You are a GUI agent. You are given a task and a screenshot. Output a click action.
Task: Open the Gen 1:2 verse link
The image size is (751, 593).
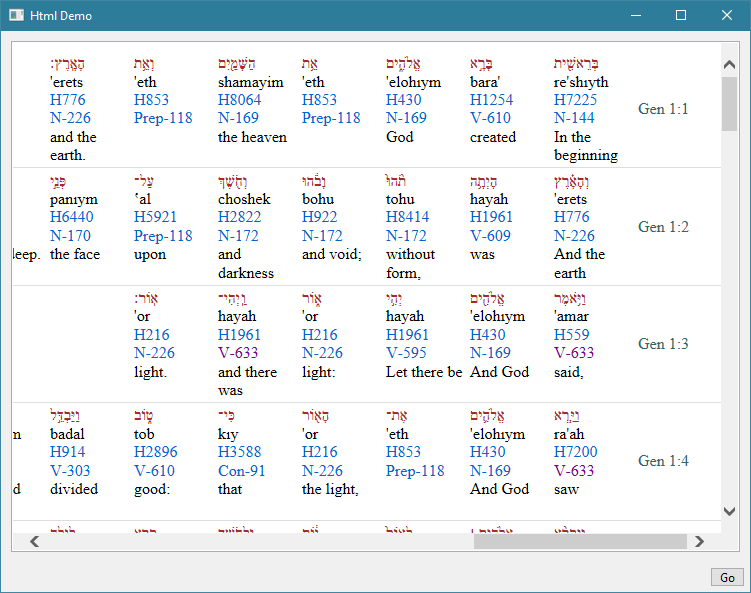(663, 227)
